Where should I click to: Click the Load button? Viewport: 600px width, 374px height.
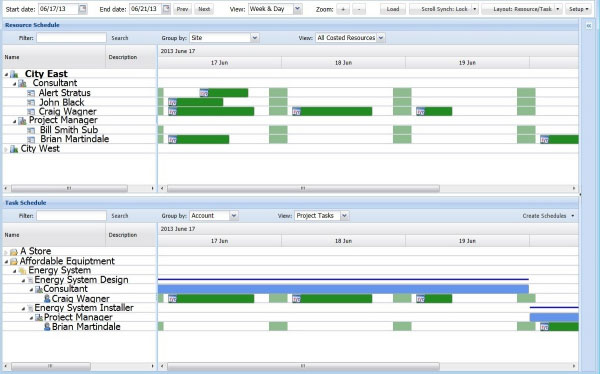coord(393,9)
